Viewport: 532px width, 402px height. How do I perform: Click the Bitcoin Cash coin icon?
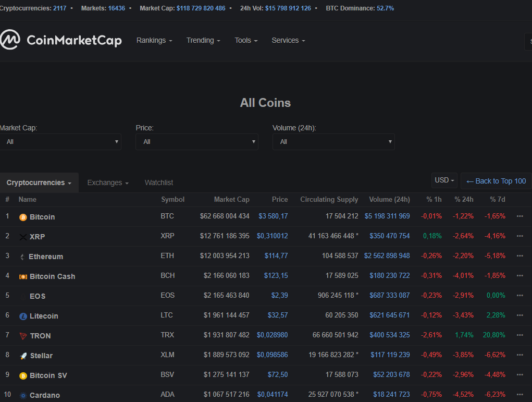23,276
